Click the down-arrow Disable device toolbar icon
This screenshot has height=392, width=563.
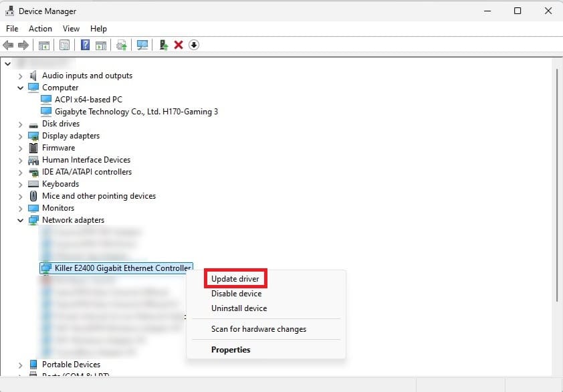click(x=194, y=45)
